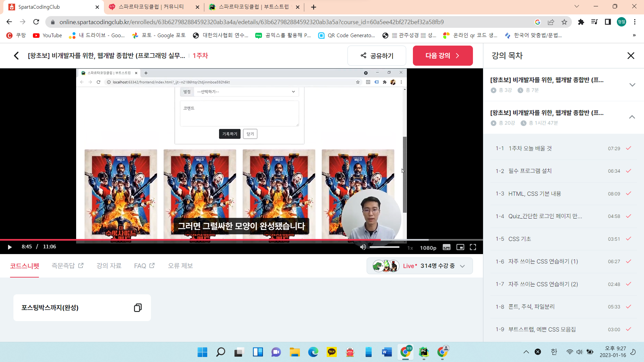Image resolution: width=644 pixels, height=362 pixels.
Task: Open lecture 1-2 필수 프로그램 설치
Action: (563, 171)
